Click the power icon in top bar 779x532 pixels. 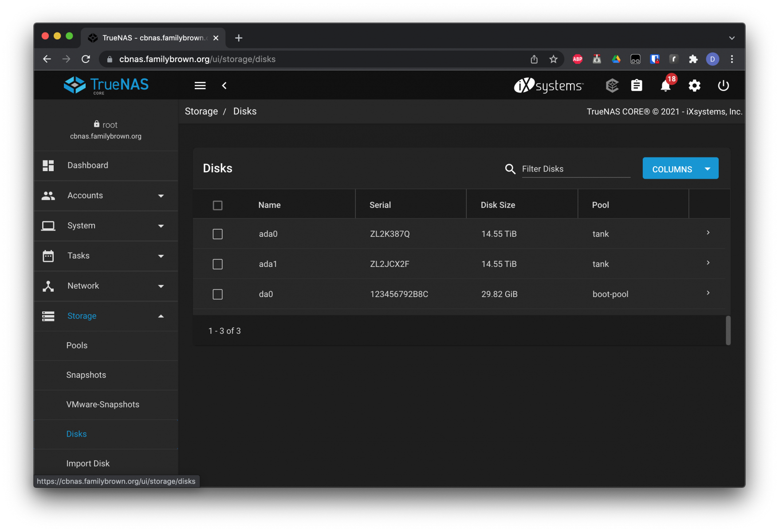(723, 86)
